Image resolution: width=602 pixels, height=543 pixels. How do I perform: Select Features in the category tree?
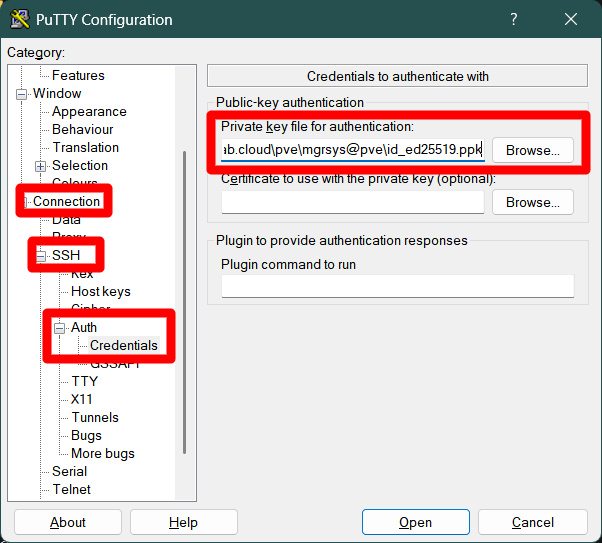coord(78,75)
